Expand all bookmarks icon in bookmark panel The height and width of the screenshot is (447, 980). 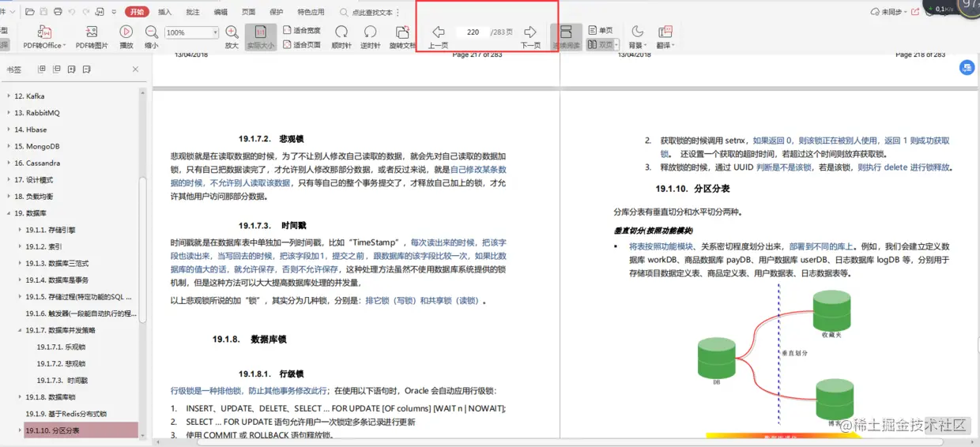coord(42,69)
